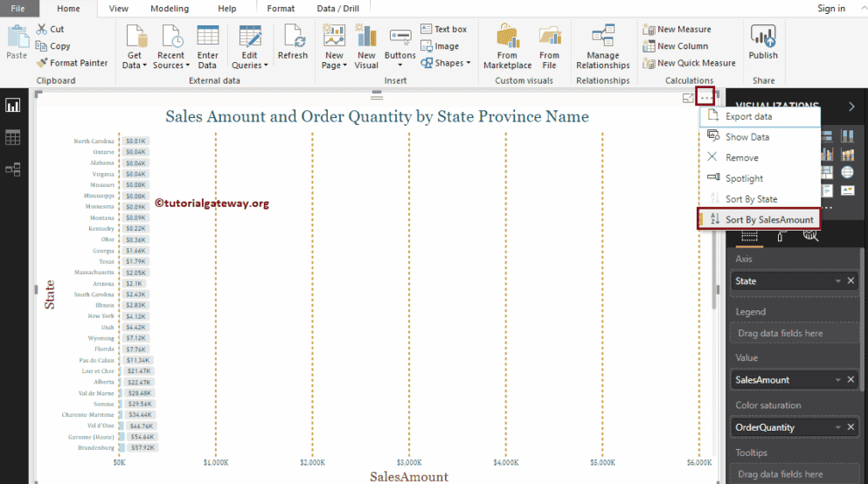Choose Show Data from the menu
This screenshot has height=484, width=868.
coord(760,136)
